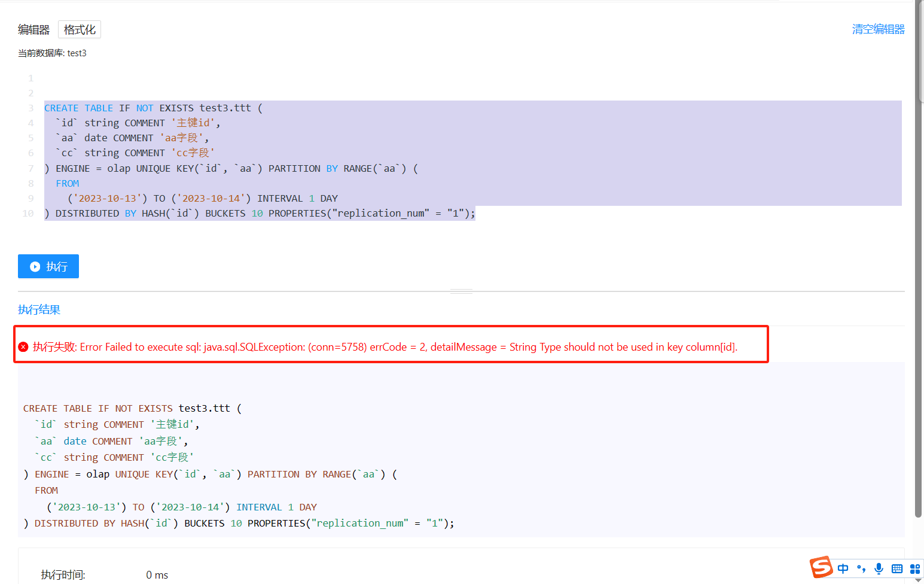
Task: Click the Sogou microphone voice input icon
Action: pyautogui.click(x=879, y=568)
